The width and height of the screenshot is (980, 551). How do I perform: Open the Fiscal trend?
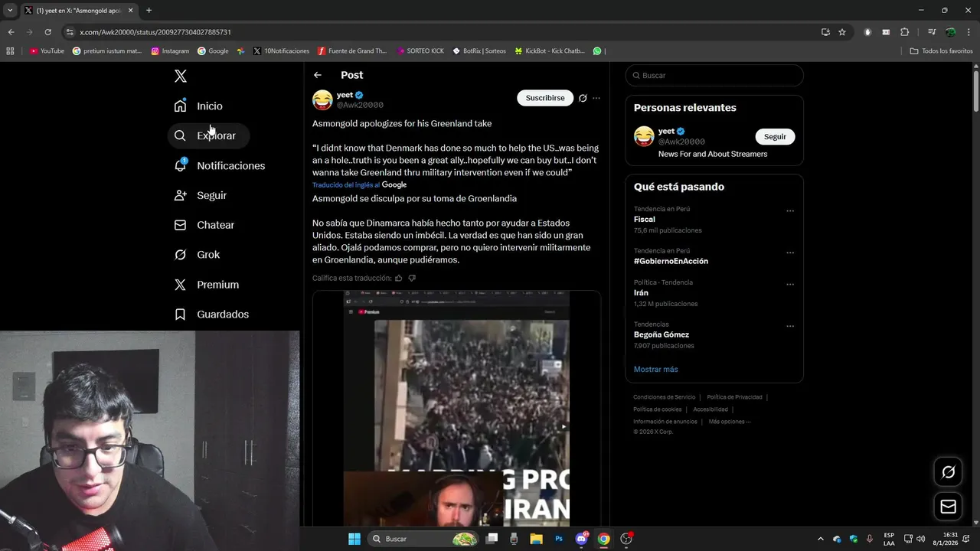click(x=645, y=219)
